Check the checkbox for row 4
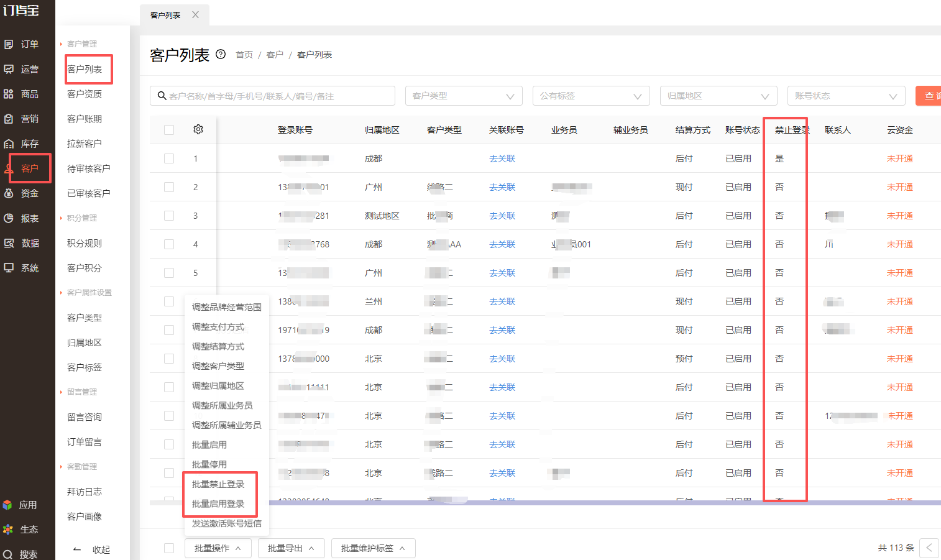Image resolution: width=941 pixels, height=560 pixels. pyautogui.click(x=169, y=244)
